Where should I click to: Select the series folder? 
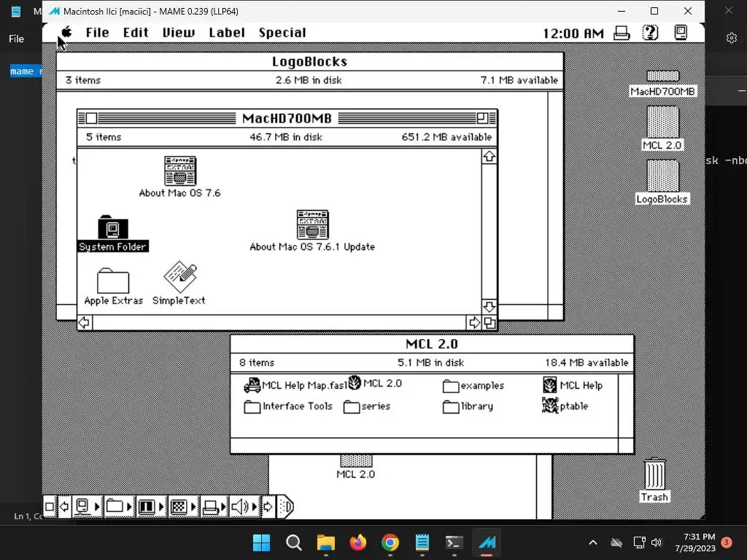click(352, 407)
